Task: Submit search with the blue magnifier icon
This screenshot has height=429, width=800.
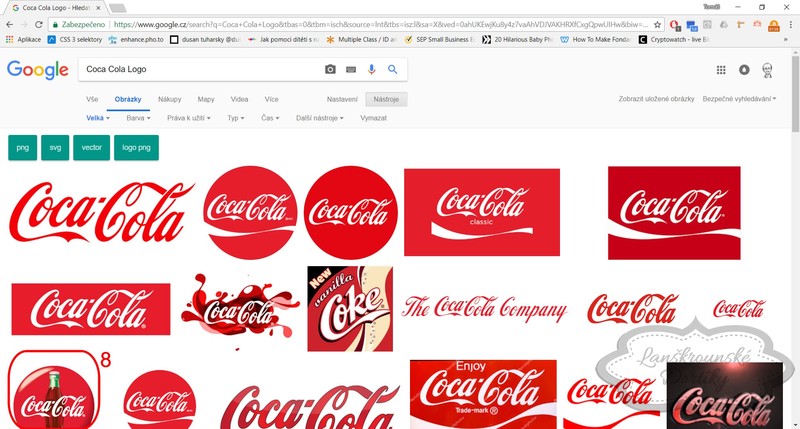Action: (392, 69)
